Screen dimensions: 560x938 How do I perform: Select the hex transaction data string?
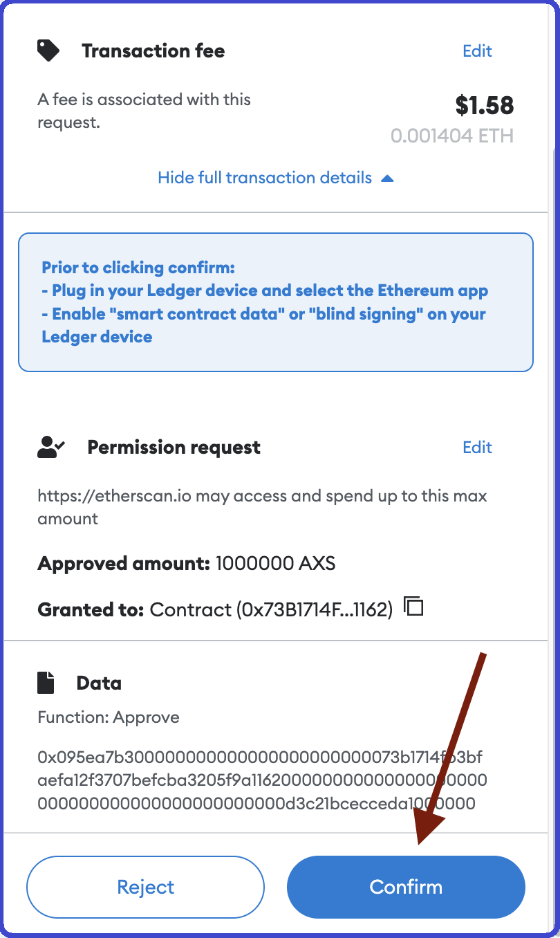tap(262, 780)
